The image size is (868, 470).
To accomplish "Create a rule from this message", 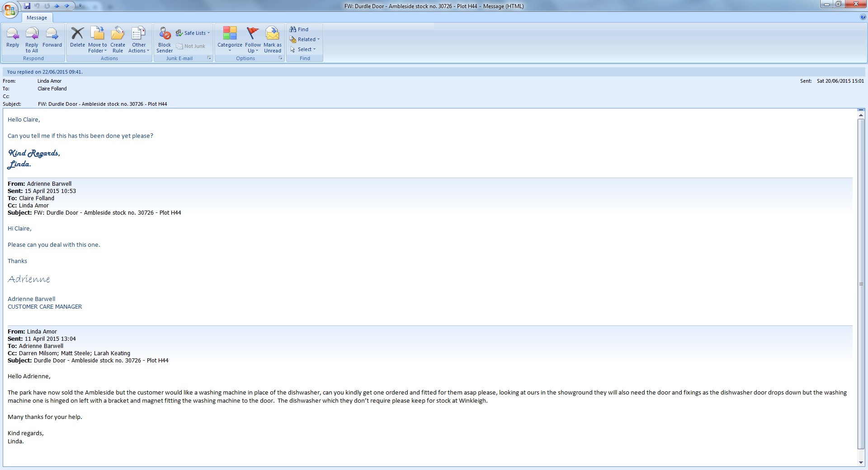I will pyautogui.click(x=118, y=40).
